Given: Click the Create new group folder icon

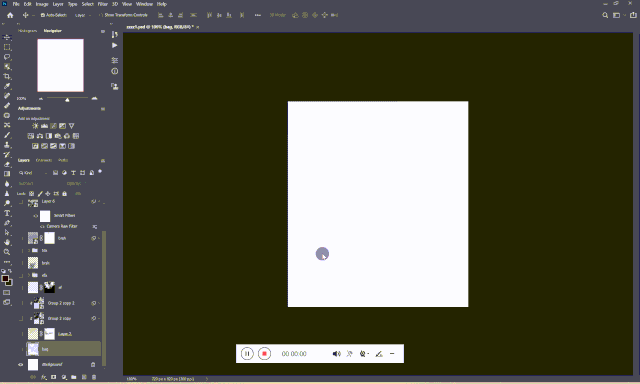Looking at the screenshot, I should pos(74,377).
